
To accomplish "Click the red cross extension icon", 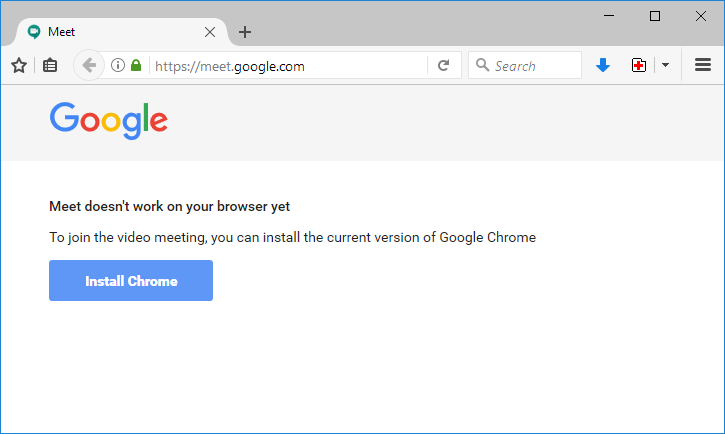I will coord(639,66).
